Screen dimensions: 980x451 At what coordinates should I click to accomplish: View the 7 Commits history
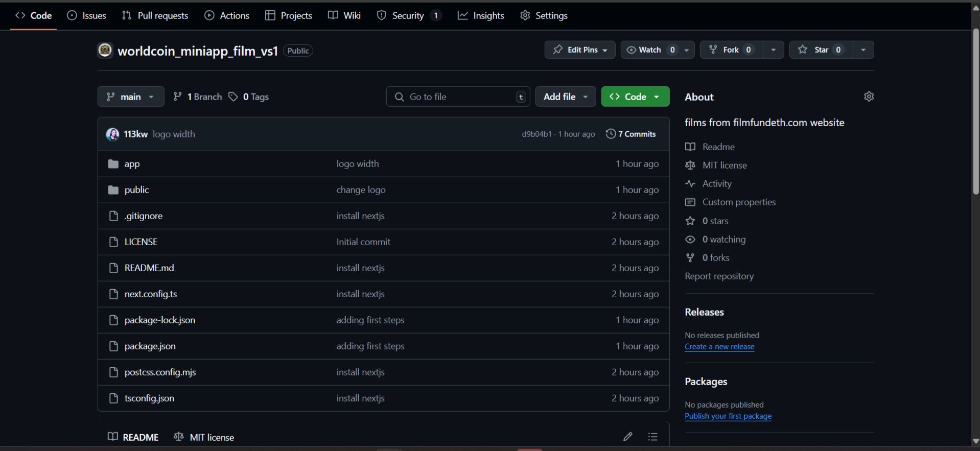pos(631,134)
